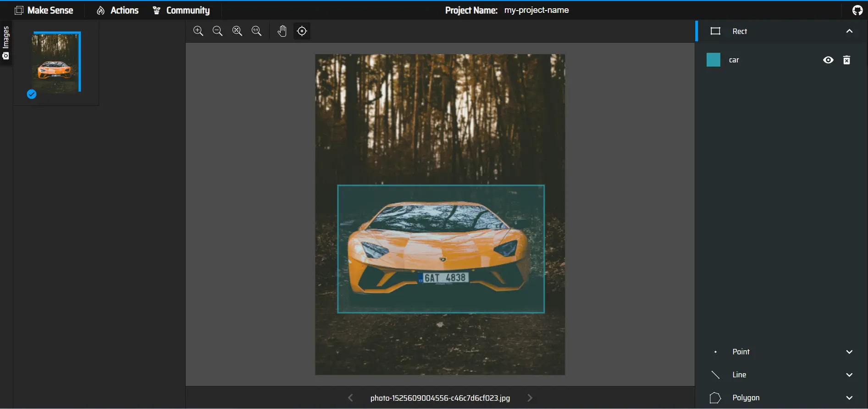Viewport: 868px width, 409px height.
Task: Delete the car label with trash icon
Action: [846, 60]
